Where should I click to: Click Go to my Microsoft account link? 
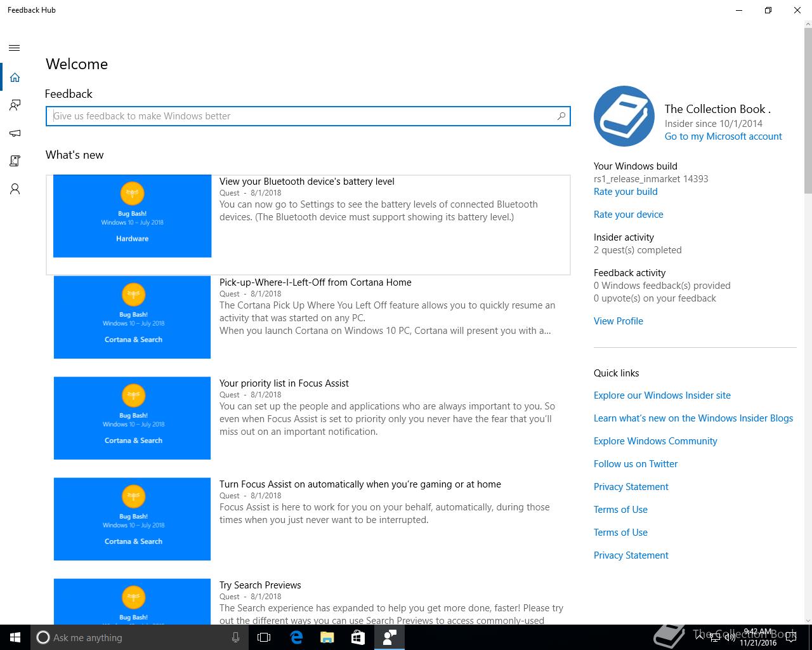click(723, 136)
